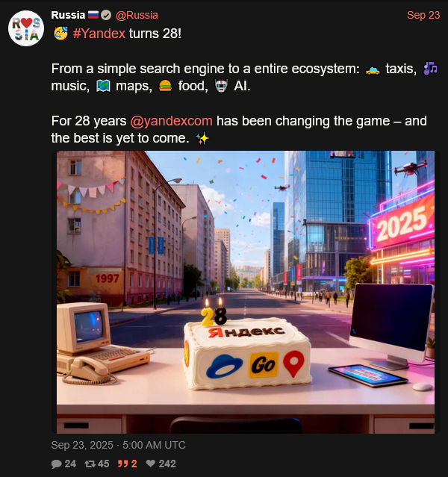
Task: Click the reply speech bubble icon
Action: point(56,464)
